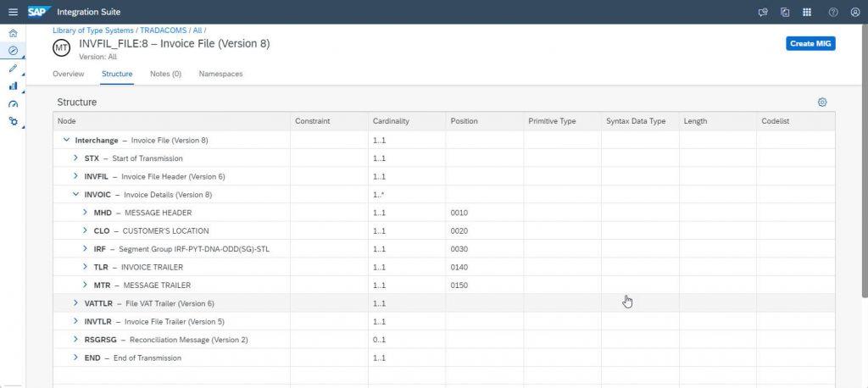Expand the INVTLR Invoice File Trailer node
Viewport: 868px width, 388px height.
pyautogui.click(x=75, y=322)
